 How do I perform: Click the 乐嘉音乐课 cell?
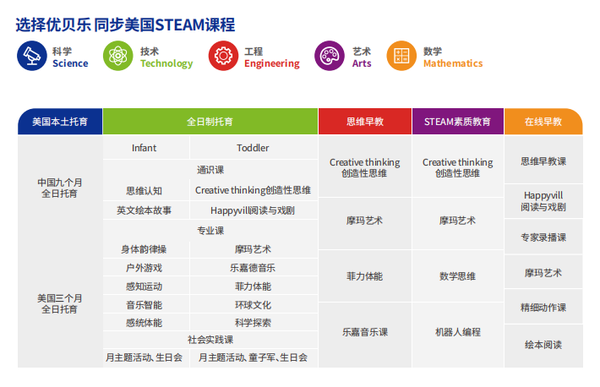(x=365, y=332)
